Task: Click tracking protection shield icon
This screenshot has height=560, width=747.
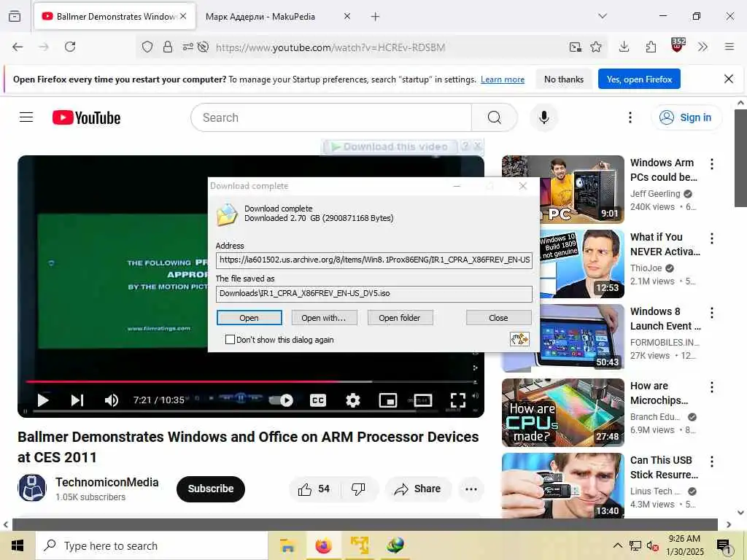Action: click(x=147, y=47)
